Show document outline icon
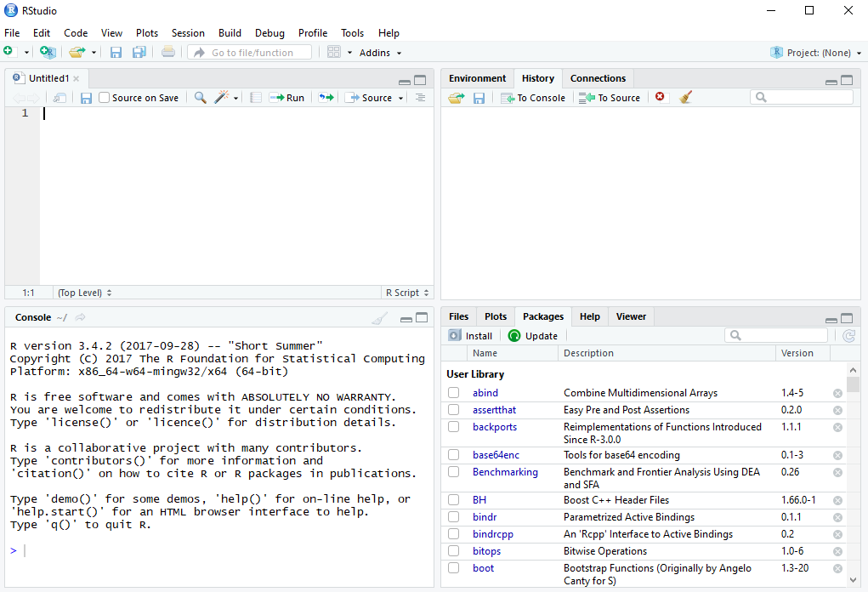The image size is (868, 592). (420, 98)
